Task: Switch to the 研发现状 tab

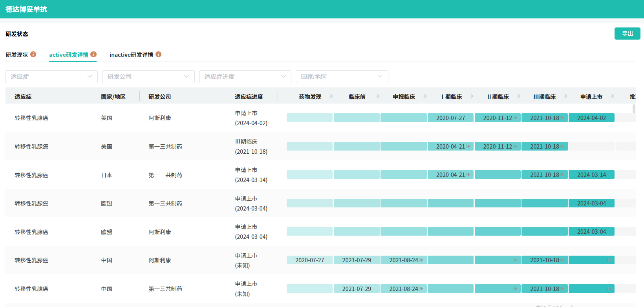Action: tap(17, 55)
